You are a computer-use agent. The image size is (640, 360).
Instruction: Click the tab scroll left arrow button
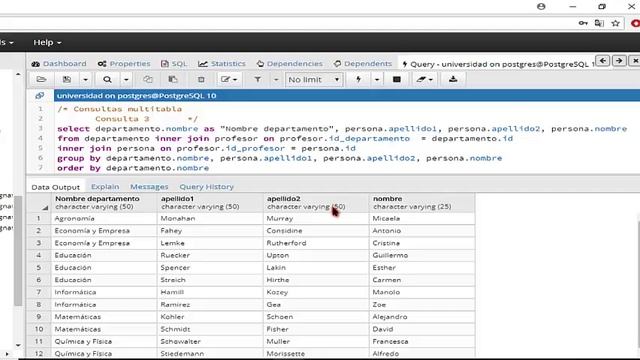[603, 61]
